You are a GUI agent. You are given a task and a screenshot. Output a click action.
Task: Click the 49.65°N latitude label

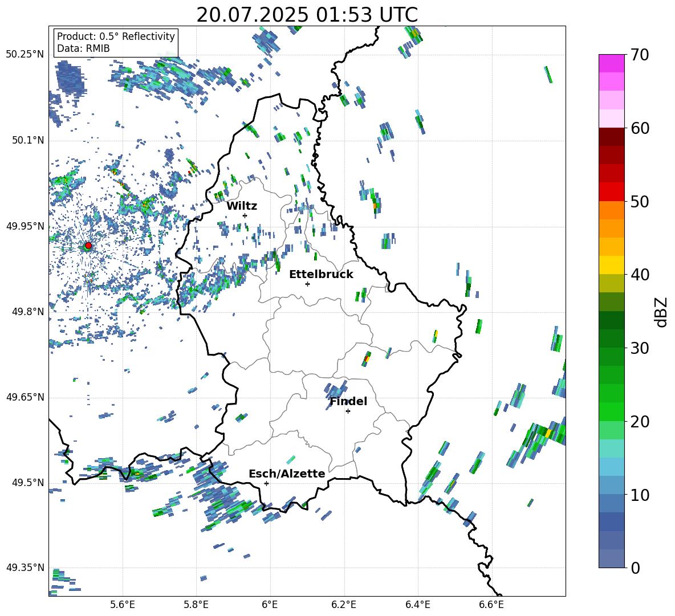tap(25, 397)
